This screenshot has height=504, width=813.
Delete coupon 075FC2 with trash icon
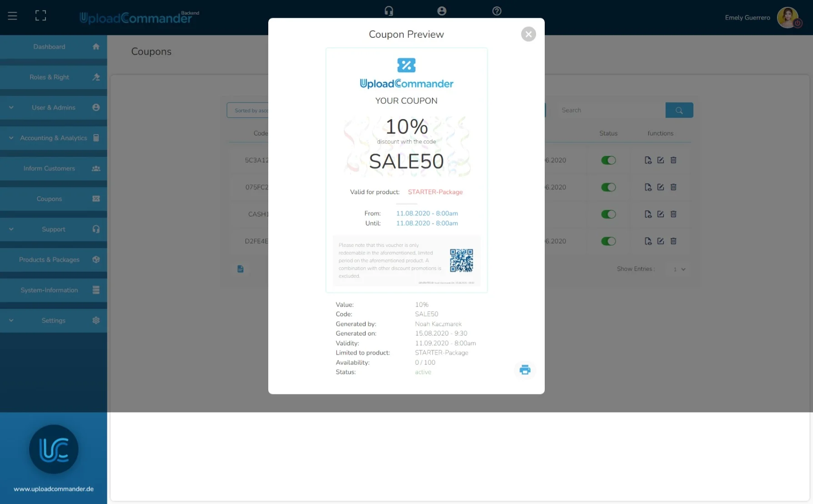[x=673, y=187]
